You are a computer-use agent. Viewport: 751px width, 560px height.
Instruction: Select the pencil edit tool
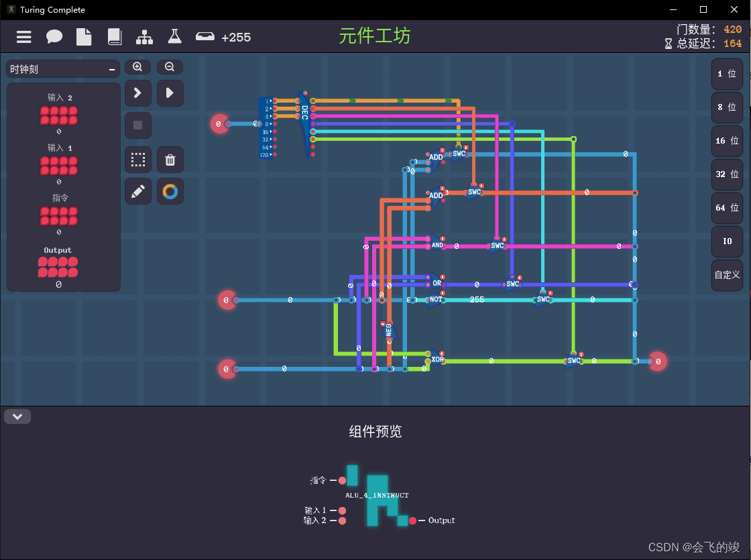137,191
